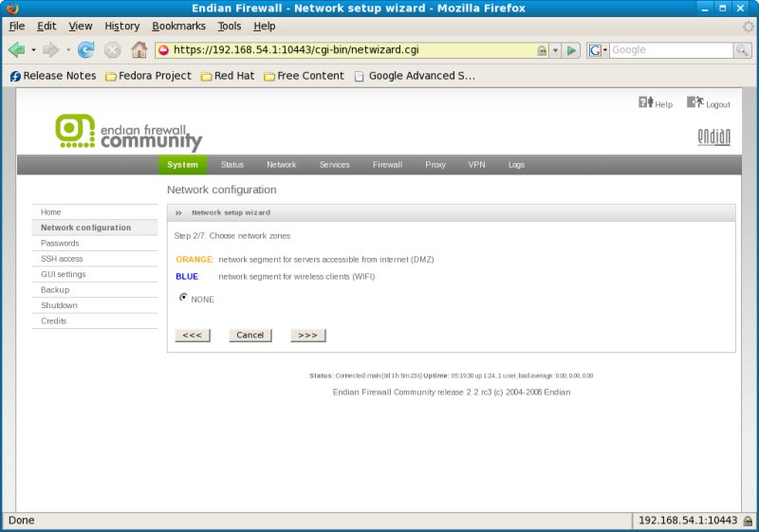The height and width of the screenshot is (532, 759).
Task: Open the File menu
Action: tap(17, 27)
